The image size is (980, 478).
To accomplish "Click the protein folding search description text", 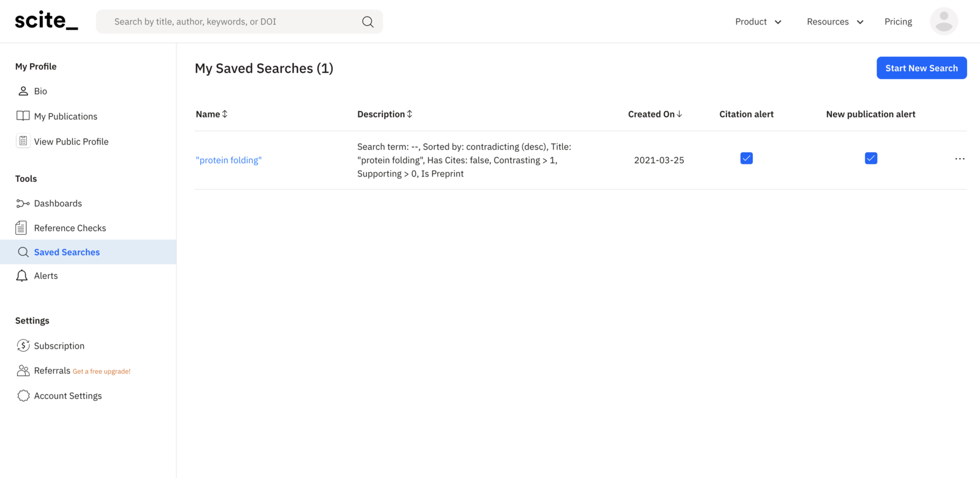I will click(x=464, y=160).
